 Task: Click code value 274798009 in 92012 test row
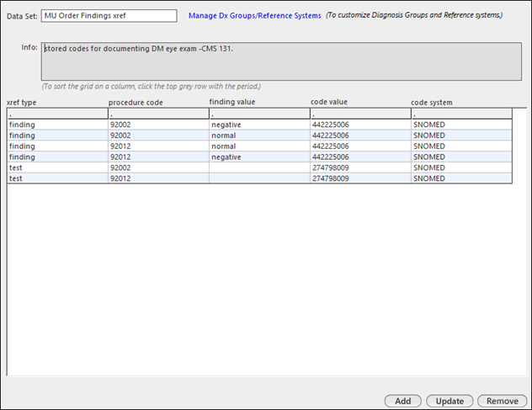tap(360, 178)
